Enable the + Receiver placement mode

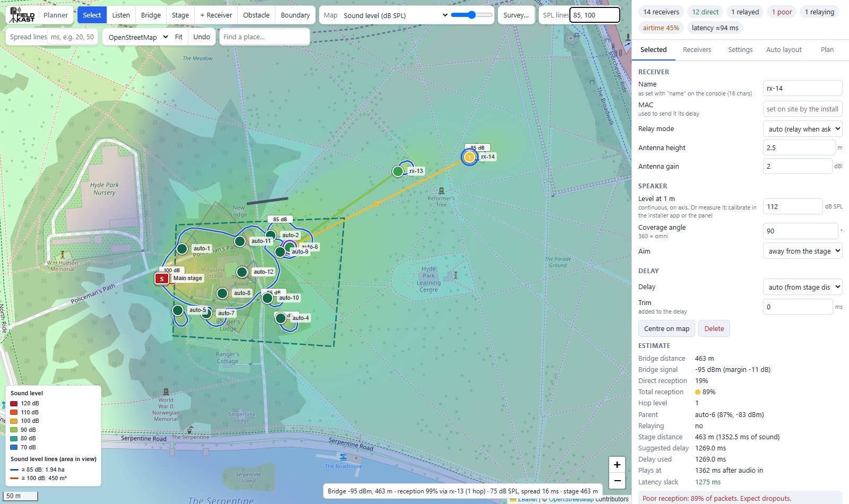point(216,15)
